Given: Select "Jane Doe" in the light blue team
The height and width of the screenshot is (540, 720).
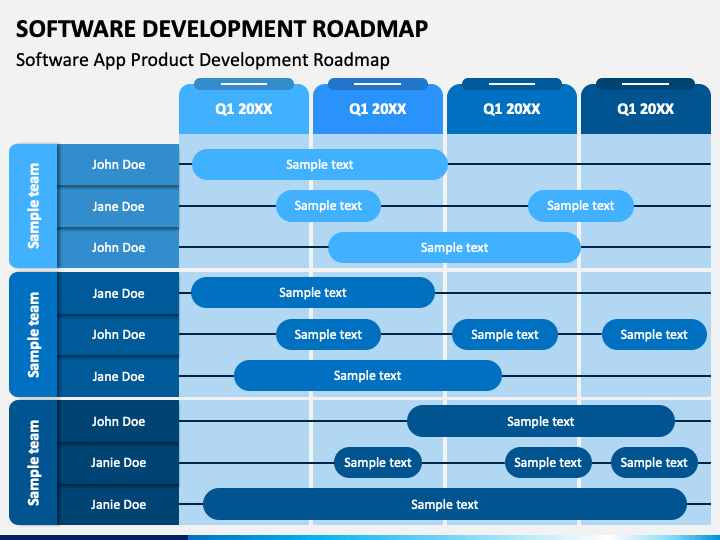Looking at the screenshot, I should tap(118, 207).
